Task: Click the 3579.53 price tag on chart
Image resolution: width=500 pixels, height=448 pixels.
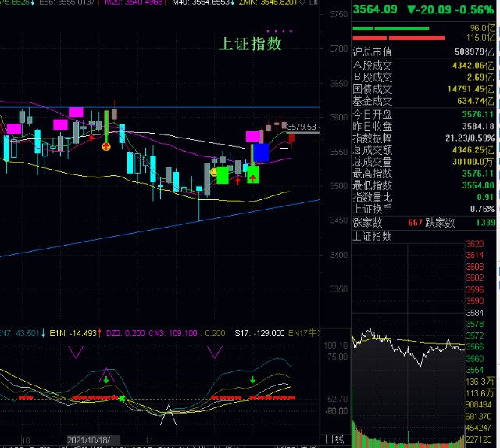Action: [x=302, y=127]
